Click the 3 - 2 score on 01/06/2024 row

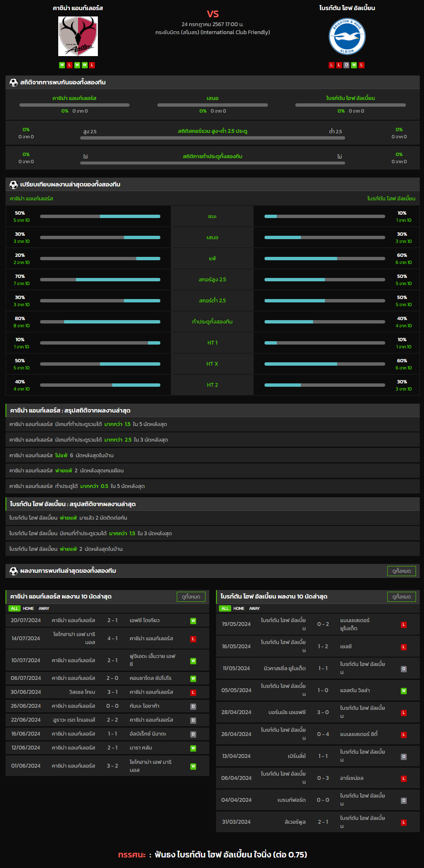(x=112, y=766)
